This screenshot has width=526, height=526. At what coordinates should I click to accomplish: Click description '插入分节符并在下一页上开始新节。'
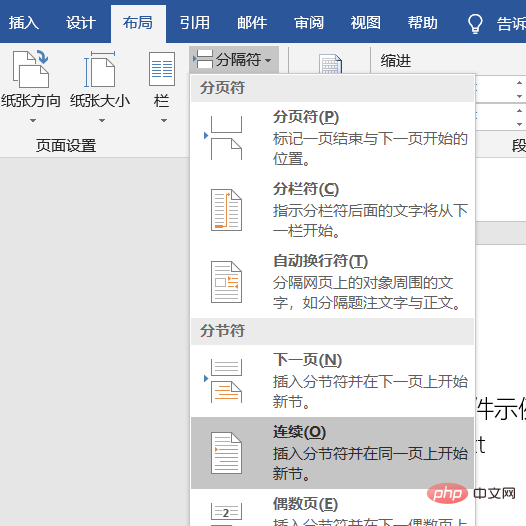370,391
